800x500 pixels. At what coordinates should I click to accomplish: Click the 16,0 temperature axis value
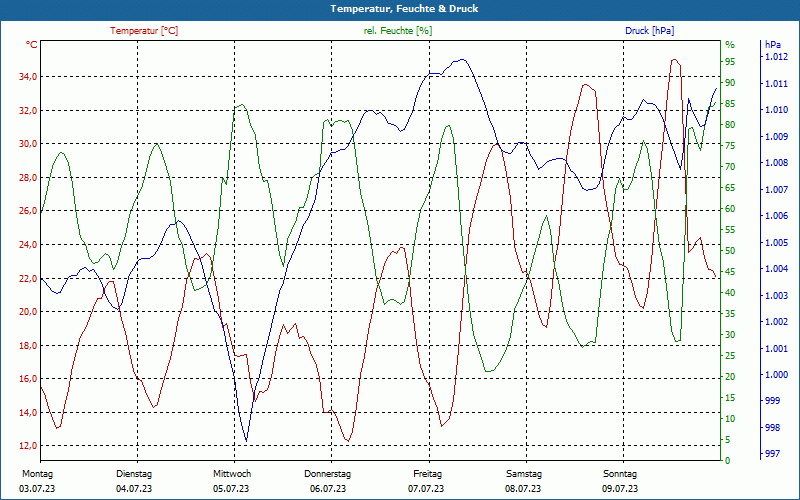(x=28, y=379)
